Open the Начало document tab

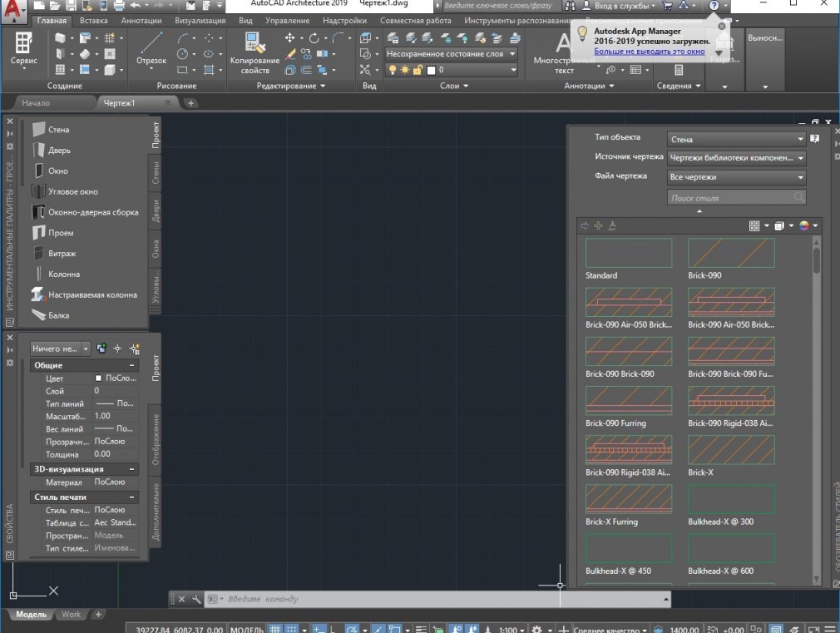click(x=36, y=103)
